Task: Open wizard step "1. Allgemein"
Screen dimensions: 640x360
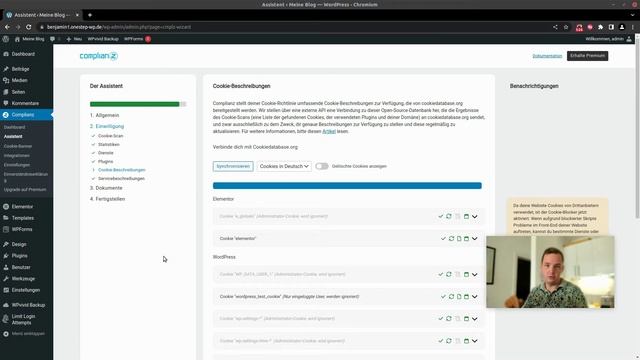Action: (x=104, y=115)
